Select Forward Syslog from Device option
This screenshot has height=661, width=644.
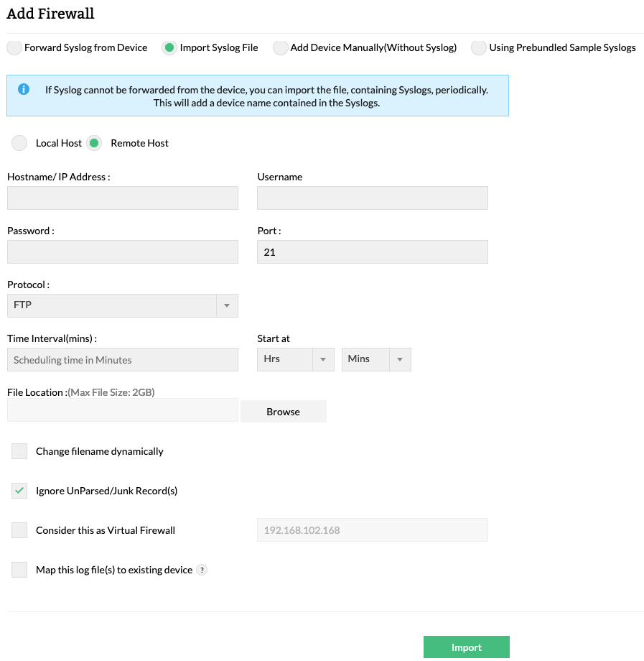tap(14, 48)
